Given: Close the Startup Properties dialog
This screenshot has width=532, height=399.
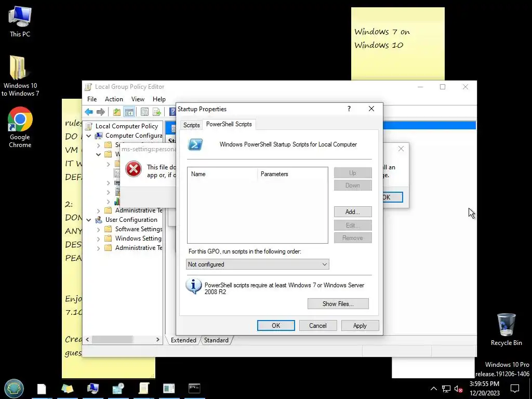Looking at the screenshot, I should (x=371, y=109).
